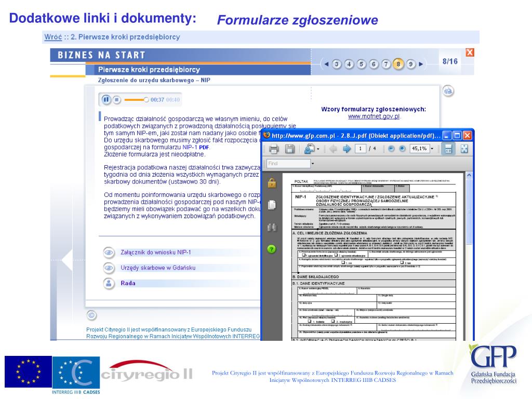Jump to slide 4

pos(349,64)
